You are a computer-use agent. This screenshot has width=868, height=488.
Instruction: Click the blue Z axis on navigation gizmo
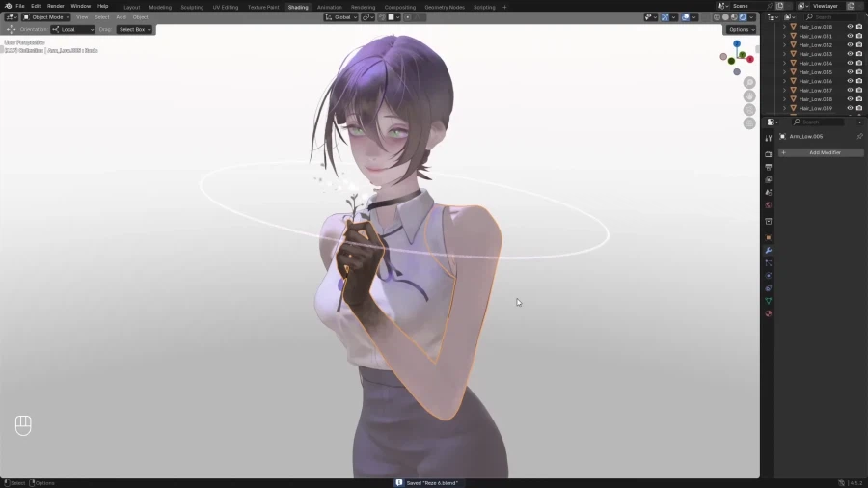coord(737,43)
